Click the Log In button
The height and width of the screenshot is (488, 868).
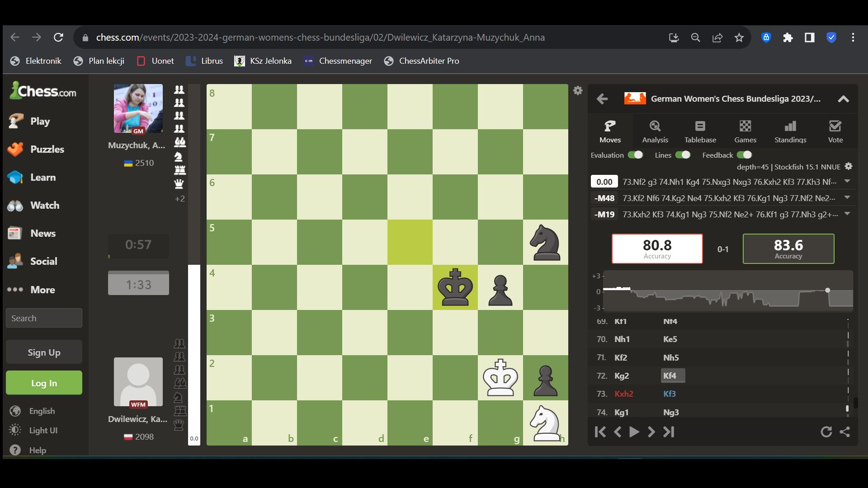(x=44, y=383)
